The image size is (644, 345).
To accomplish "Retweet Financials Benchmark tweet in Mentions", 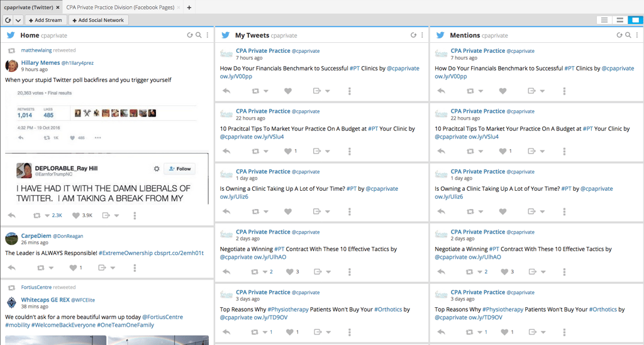I will point(470,91).
